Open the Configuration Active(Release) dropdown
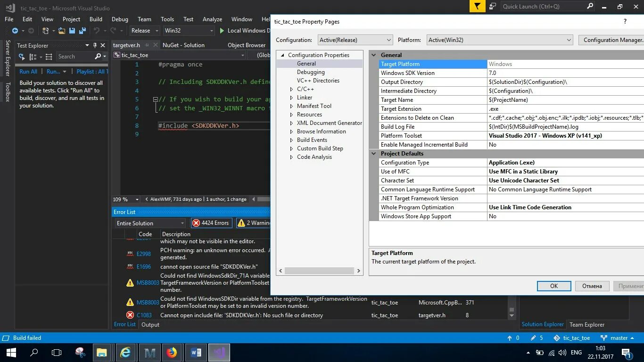Screen dimensions: 644x362 pos(355,40)
